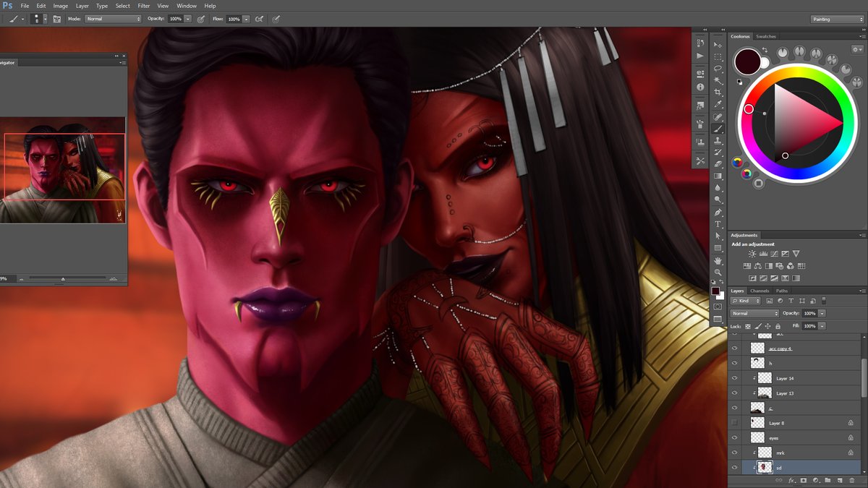The height and width of the screenshot is (488, 868).
Task: Show the hidden Layer 8
Action: coord(734,423)
